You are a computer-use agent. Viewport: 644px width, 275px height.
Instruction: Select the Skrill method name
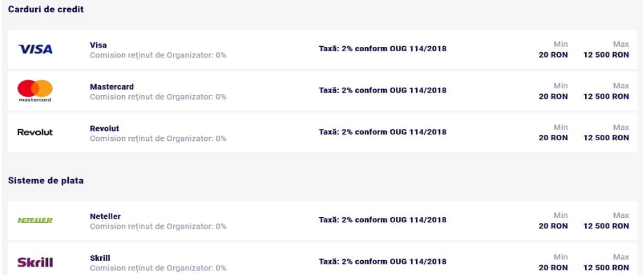(100, 258)
